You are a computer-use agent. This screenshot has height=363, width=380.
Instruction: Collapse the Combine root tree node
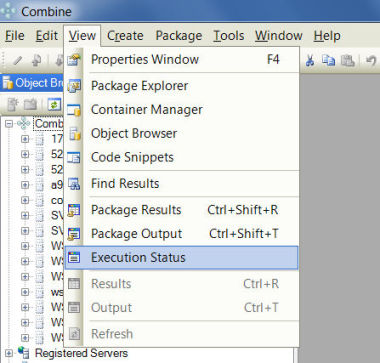9,124
